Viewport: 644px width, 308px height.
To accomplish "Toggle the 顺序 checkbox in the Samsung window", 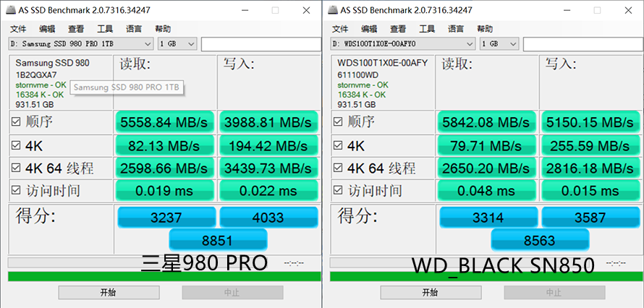I will pyautogui.click(x=16, y=121).
